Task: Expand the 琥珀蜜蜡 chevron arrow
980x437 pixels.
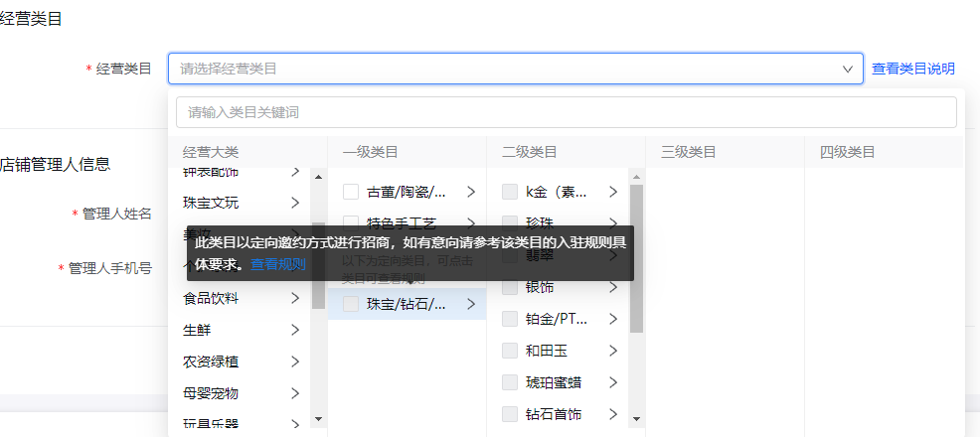Action: (613, 382)
